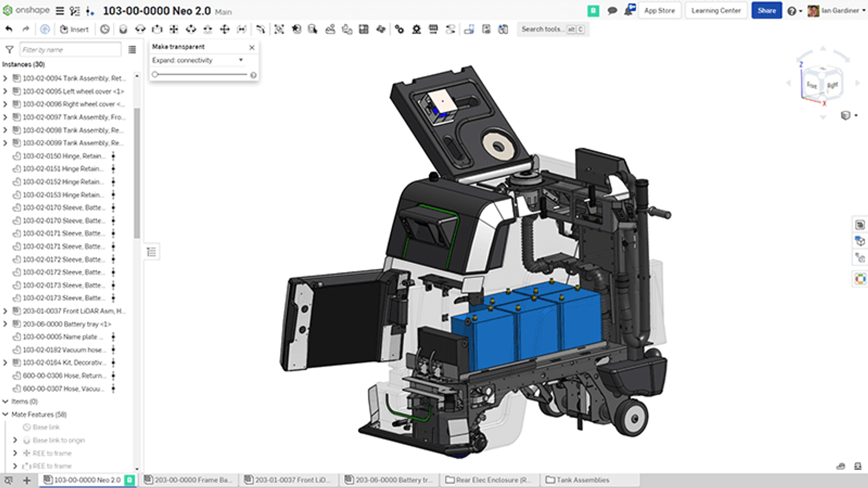Select the Mate tool in the assembly toolbar
The height and width of the screenshot is (488, 868).
(122, 29)
